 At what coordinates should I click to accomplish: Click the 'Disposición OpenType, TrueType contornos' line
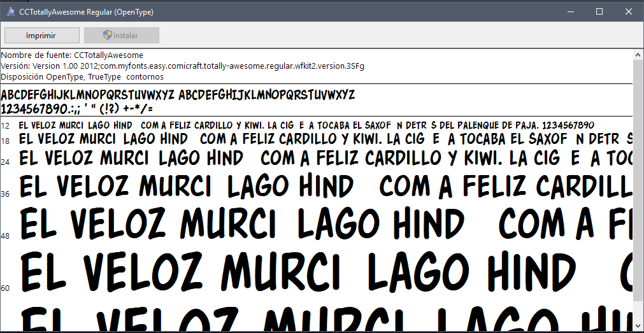coord(83,77)
